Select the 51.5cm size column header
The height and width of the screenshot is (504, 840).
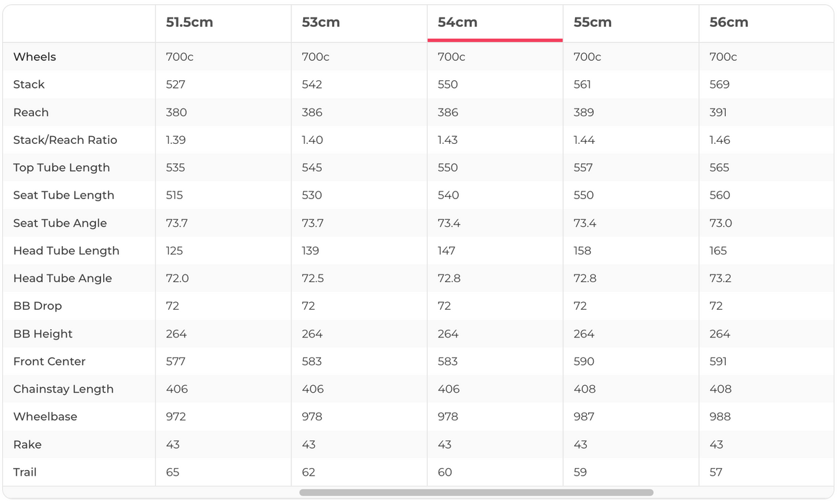click(x=189, y=22)
